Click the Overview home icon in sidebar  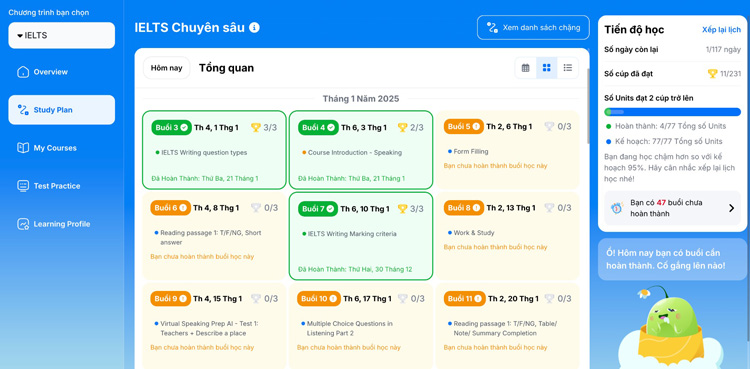(x=23, y=72)
